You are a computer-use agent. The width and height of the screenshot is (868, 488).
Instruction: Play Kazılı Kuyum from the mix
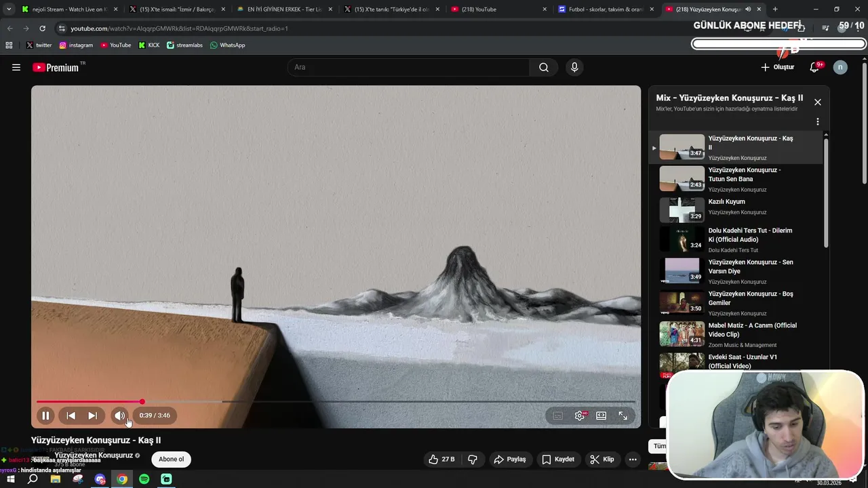point(735,210)
